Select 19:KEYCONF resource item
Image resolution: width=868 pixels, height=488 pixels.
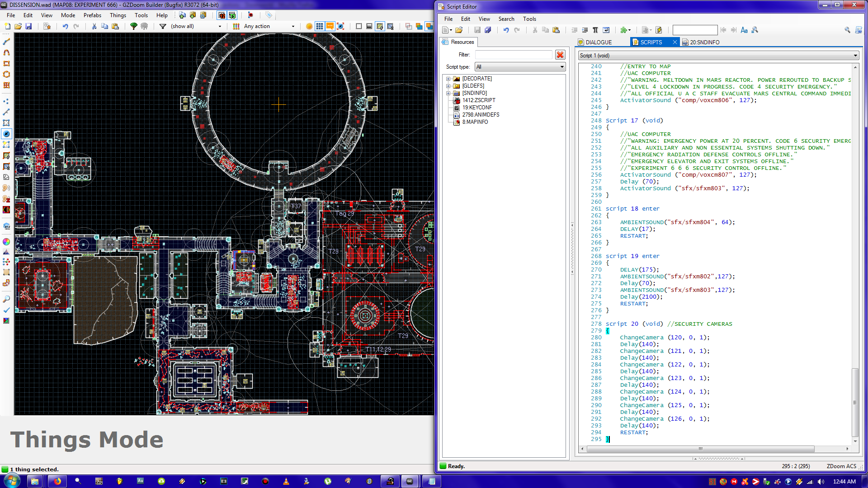[x=477, y=108]
